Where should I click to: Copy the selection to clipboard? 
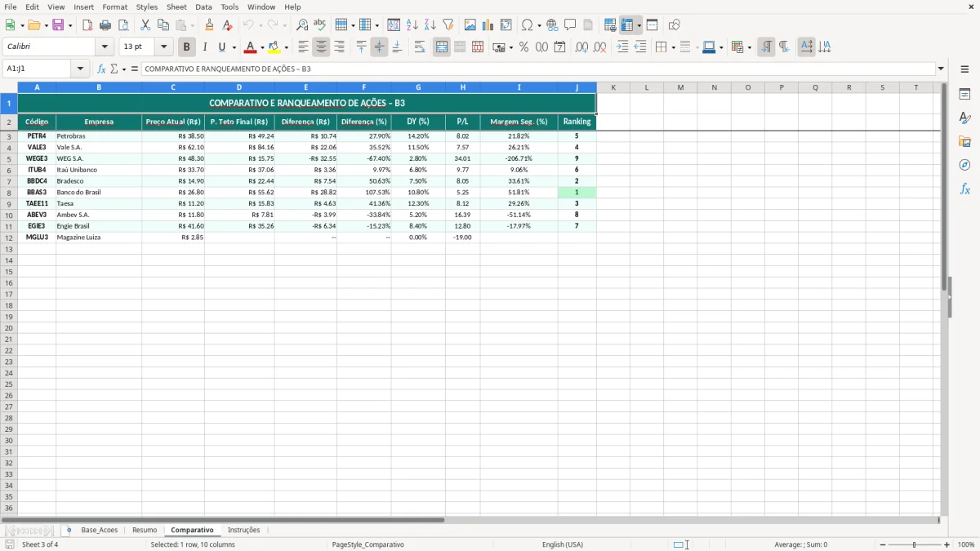tap(163, 25)
